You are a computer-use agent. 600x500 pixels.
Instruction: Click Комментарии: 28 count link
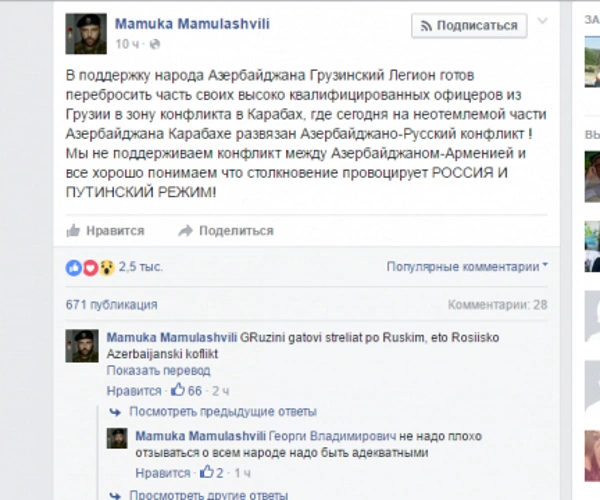497,305
